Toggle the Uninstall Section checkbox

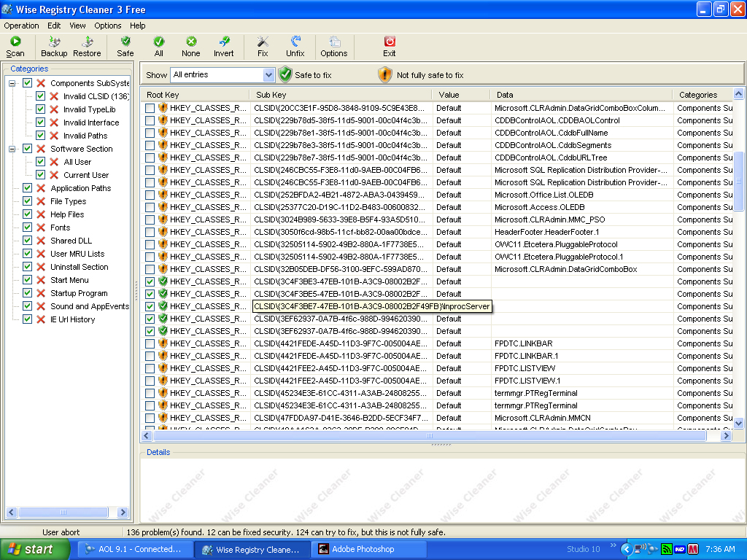point(28,267)
